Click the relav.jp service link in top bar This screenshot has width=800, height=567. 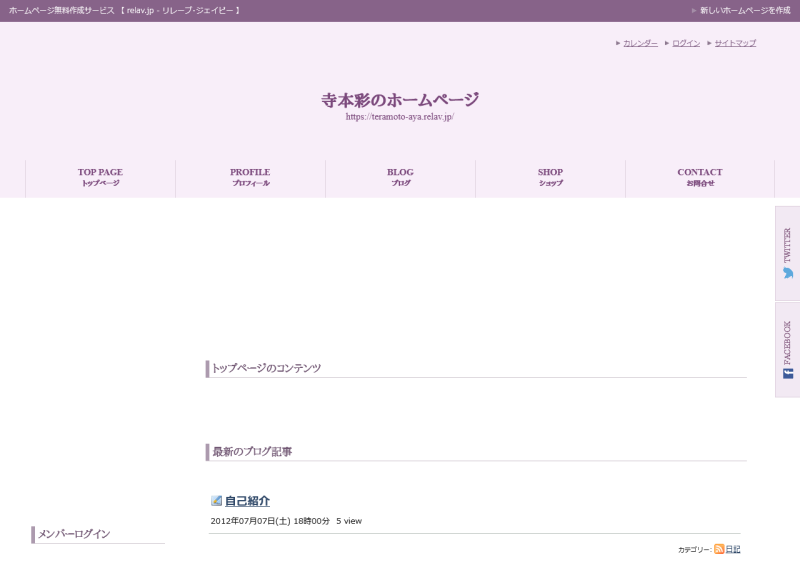pyautogui.click(x=125, y=10)
